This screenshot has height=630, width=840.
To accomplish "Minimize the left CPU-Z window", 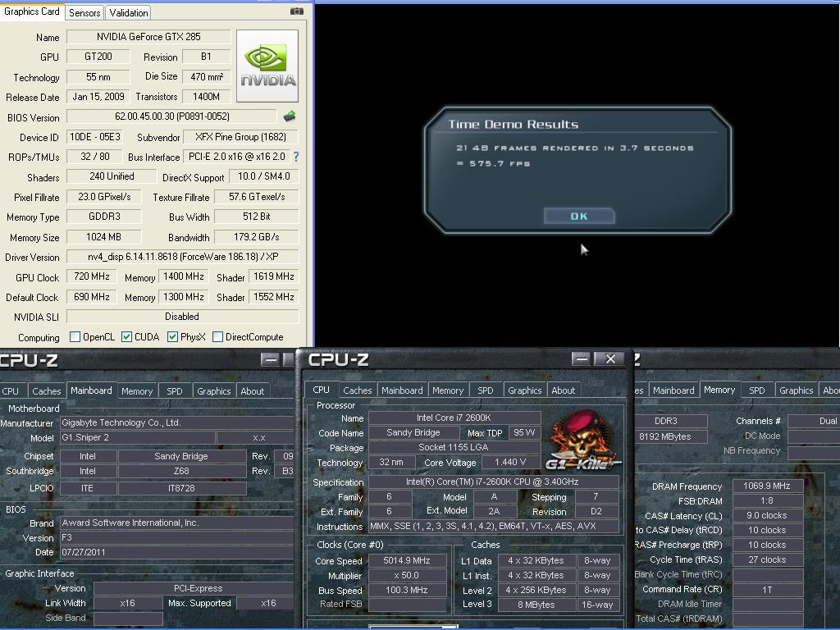I will coord(271,359).
